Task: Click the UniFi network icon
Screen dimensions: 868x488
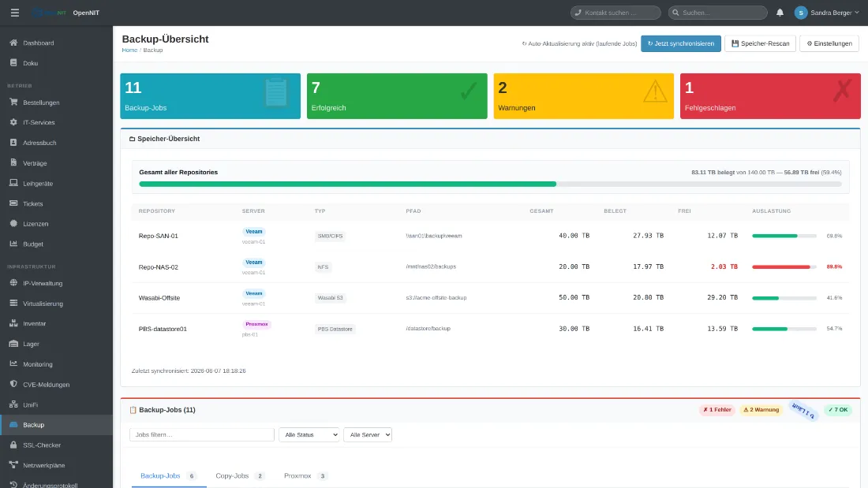Action: (x=13, y=404)
